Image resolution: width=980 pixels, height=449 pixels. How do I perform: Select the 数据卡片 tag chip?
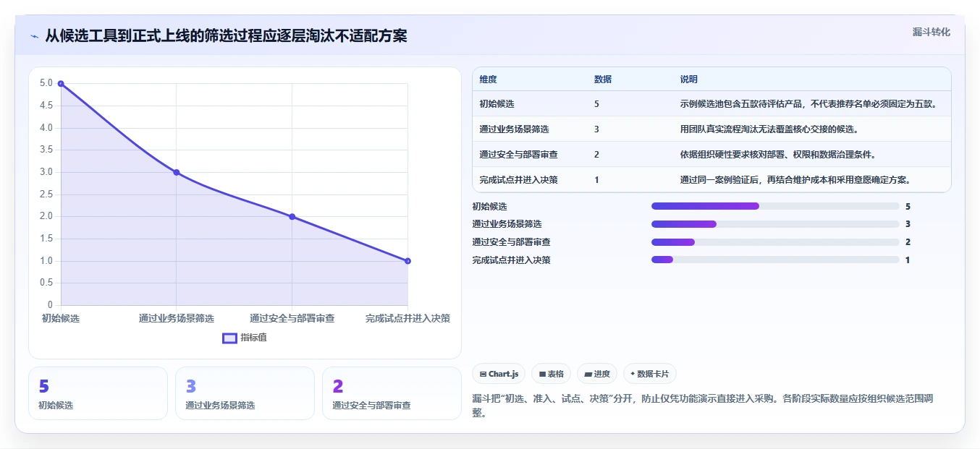(x=649, y=374)
